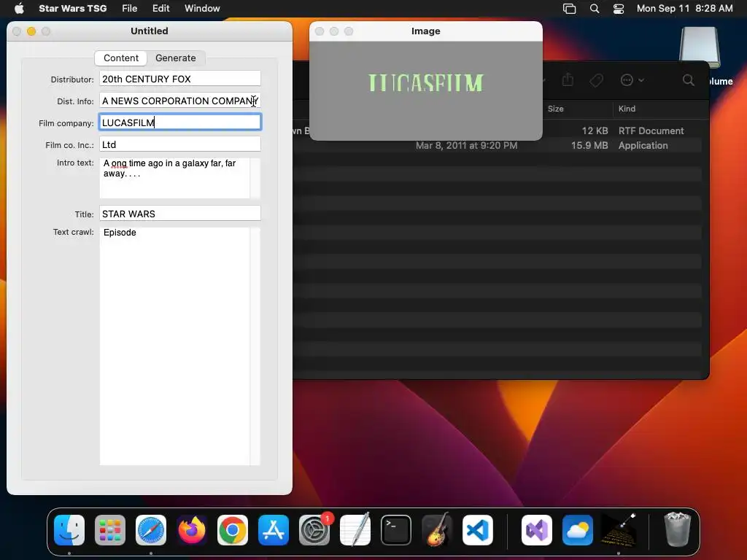Click the Distributor field with 20th CENTURY FOX

point(180,79)
